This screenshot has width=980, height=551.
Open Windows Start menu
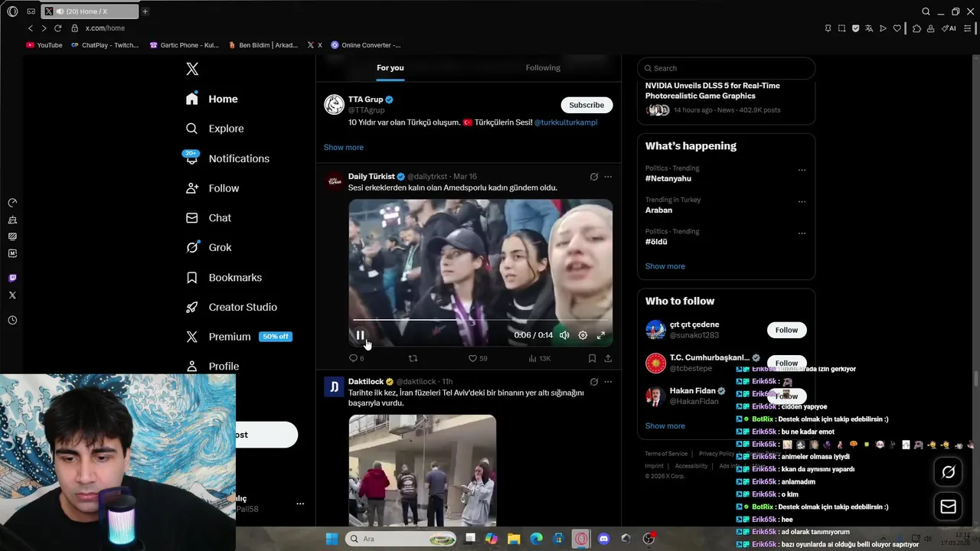(x=332, y=539)
